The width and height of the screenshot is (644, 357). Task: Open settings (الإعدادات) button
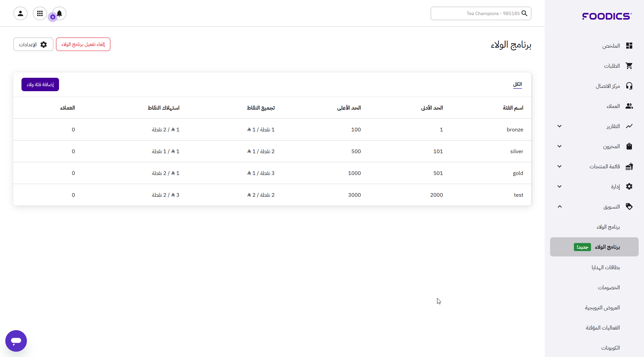(33, 44)
